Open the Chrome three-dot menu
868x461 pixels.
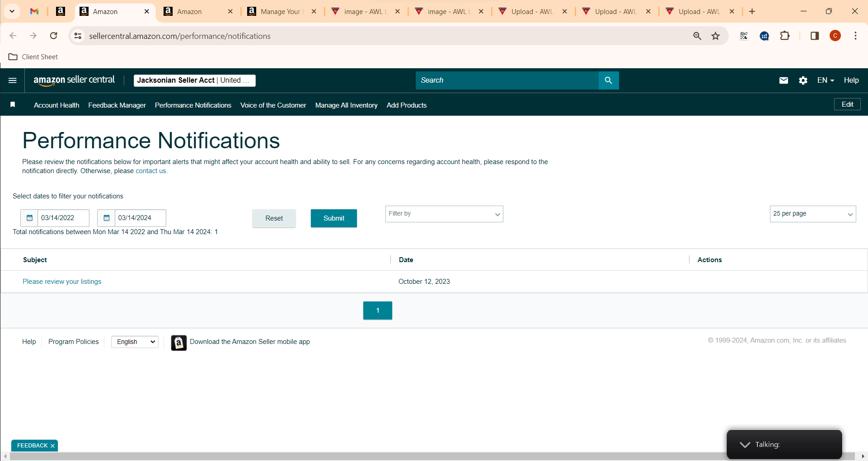tap(855, 36)
